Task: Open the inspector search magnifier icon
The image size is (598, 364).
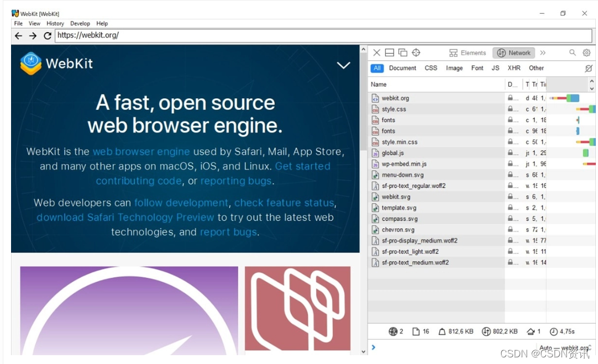Action: pyautogui.click(x=573, y=52)
